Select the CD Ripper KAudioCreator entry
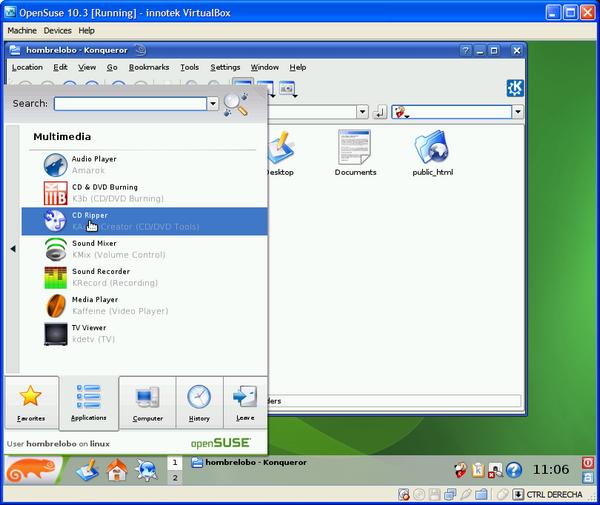600x505 pixels. click(x=144, y=221)
